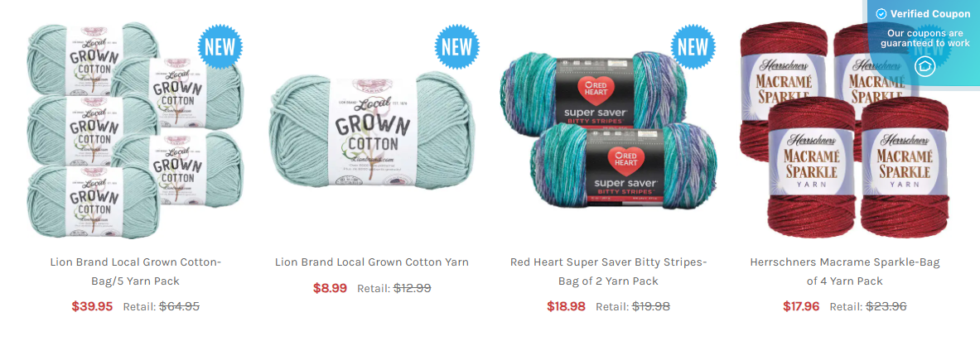Click the NEW badge on the Red Heart Bitty Stripes

point(693,47)
